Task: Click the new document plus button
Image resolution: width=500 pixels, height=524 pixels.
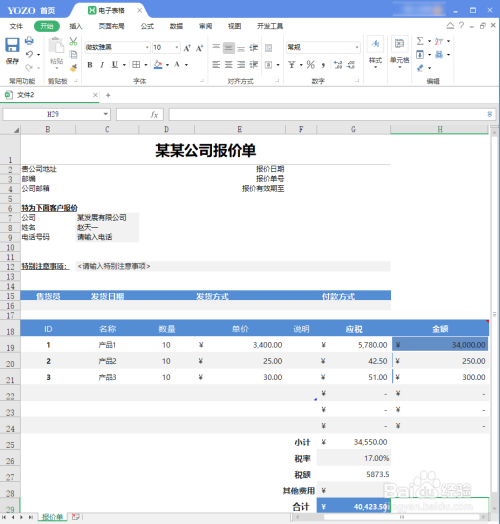Action: (x=108, y=95)
